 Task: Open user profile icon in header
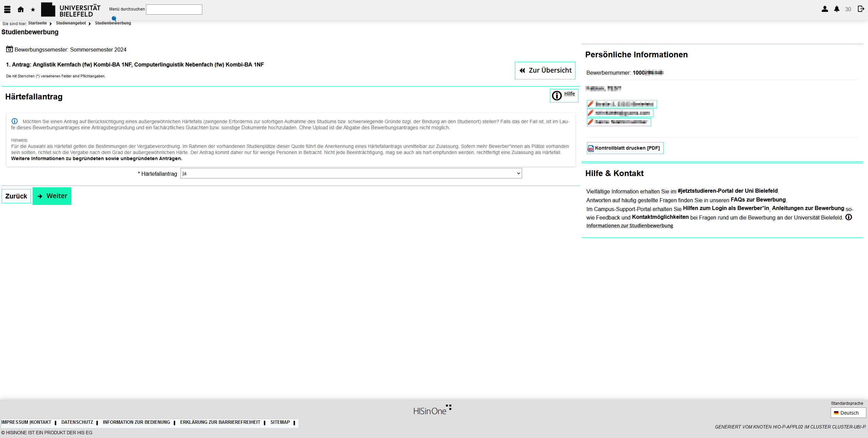tap(825, 9)
